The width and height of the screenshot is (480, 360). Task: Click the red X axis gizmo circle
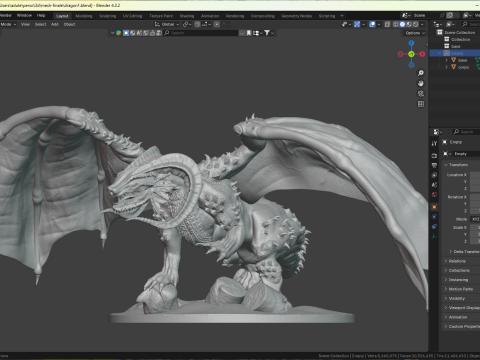point(422,54)
